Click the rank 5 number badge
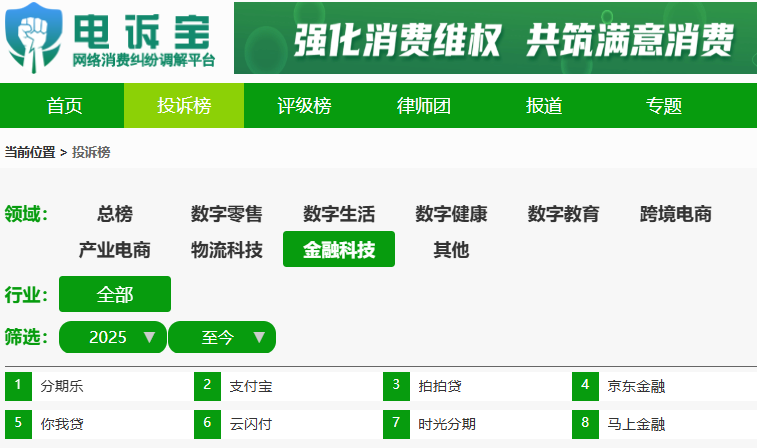This screenshot has width=757, height=448. tap(18, 424)
